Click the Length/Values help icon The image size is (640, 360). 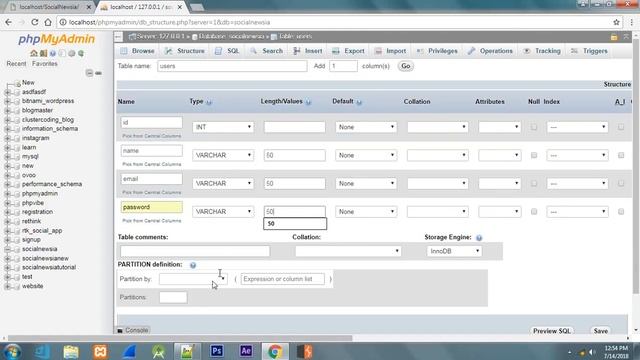tap(309, 102)
